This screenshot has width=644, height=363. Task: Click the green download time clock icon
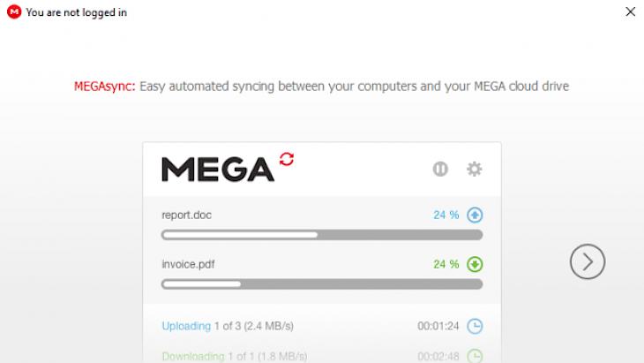click(x=475, y=356)
